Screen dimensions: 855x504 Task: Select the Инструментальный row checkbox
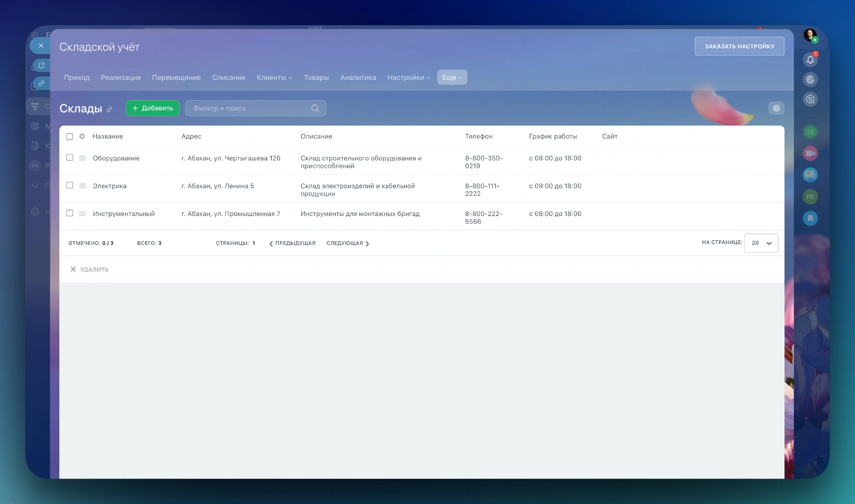point(70,213)
